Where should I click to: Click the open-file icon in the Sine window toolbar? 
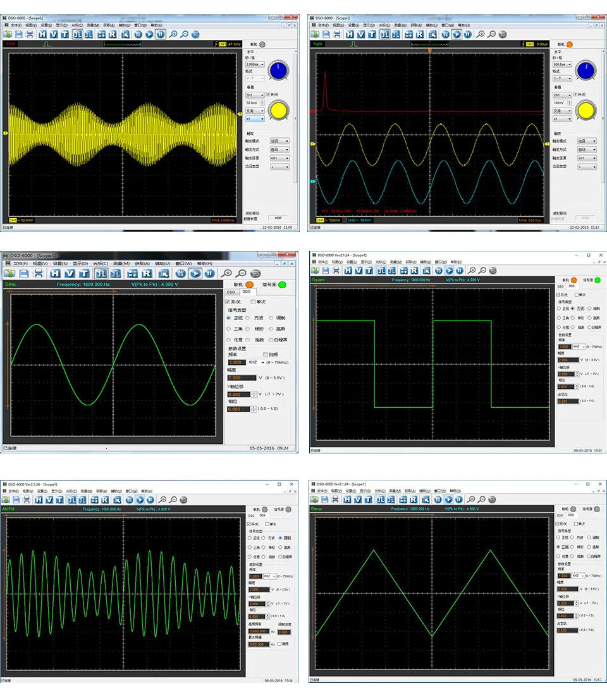[9, 274]
